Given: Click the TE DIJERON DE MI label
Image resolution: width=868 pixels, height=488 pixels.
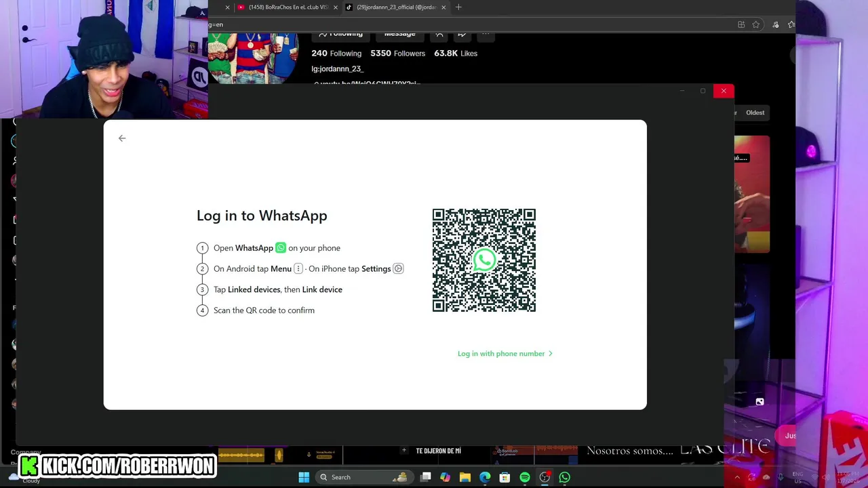Looking at the screenshot, I should (438, 451).
